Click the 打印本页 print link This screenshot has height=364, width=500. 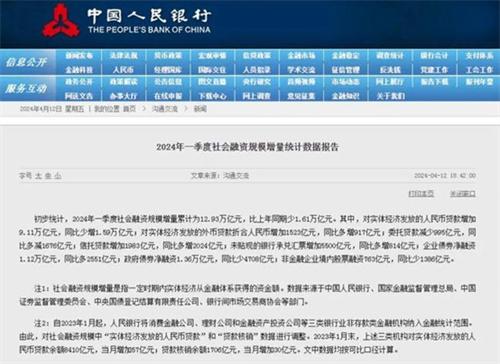[421, 193]
